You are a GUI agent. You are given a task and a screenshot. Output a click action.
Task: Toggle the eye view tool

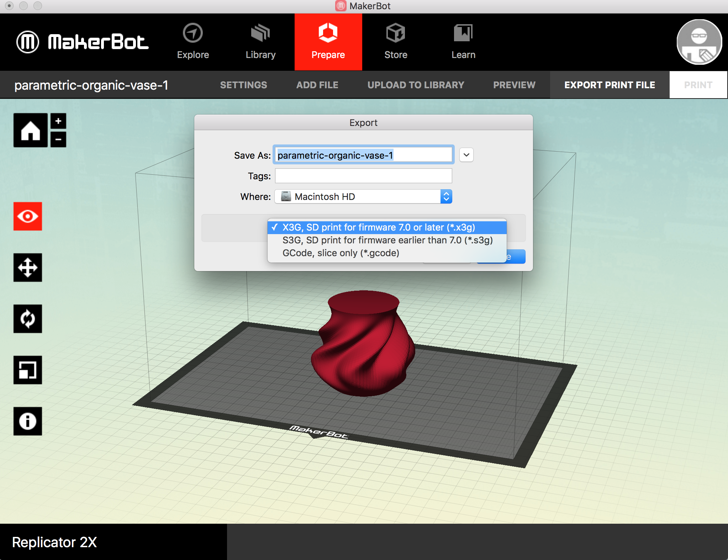click(x=28, y=216)
